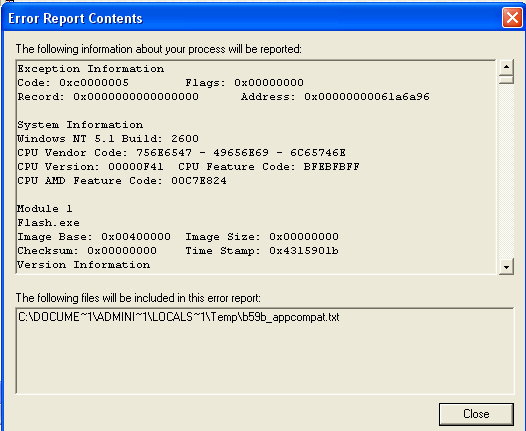
Task: Click the exception code 0xc0000005 text
Action: tap(94, 83)
